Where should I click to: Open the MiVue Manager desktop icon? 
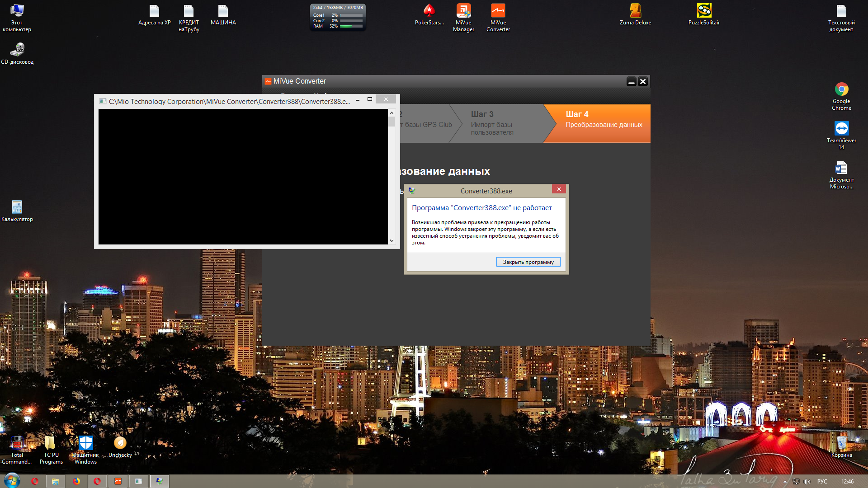(463, 11)
